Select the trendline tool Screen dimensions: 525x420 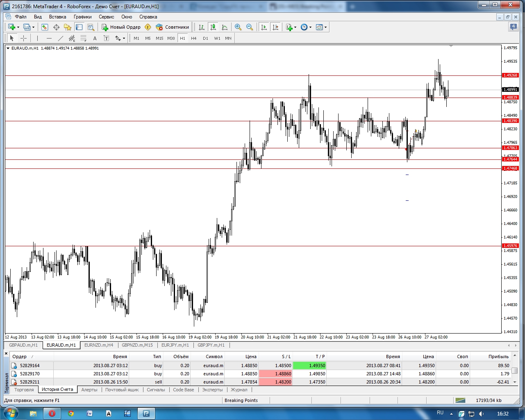pos(60,38)
